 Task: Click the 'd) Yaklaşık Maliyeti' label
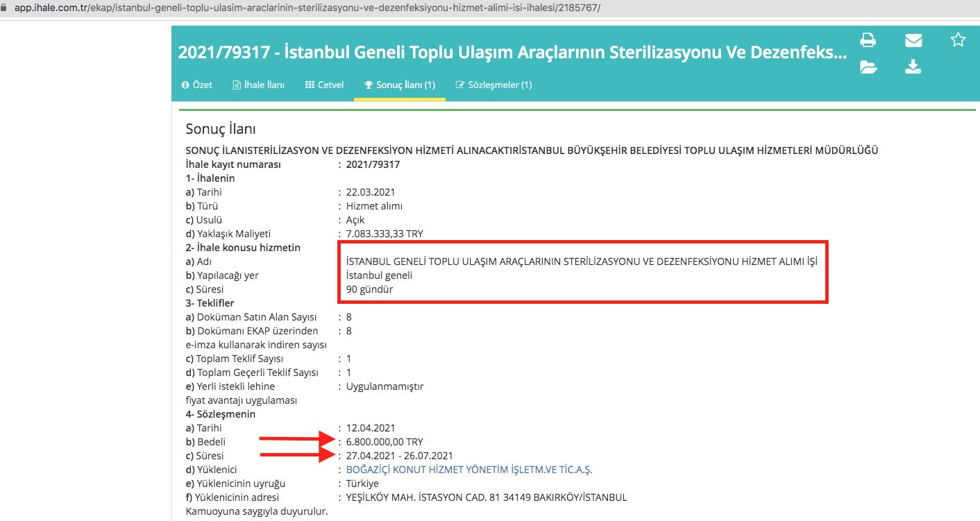point(228,234)
